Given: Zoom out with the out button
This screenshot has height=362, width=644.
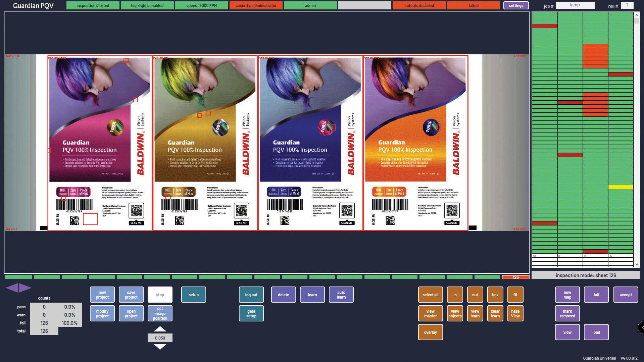Looking at the screenshot, I should 475,295.
